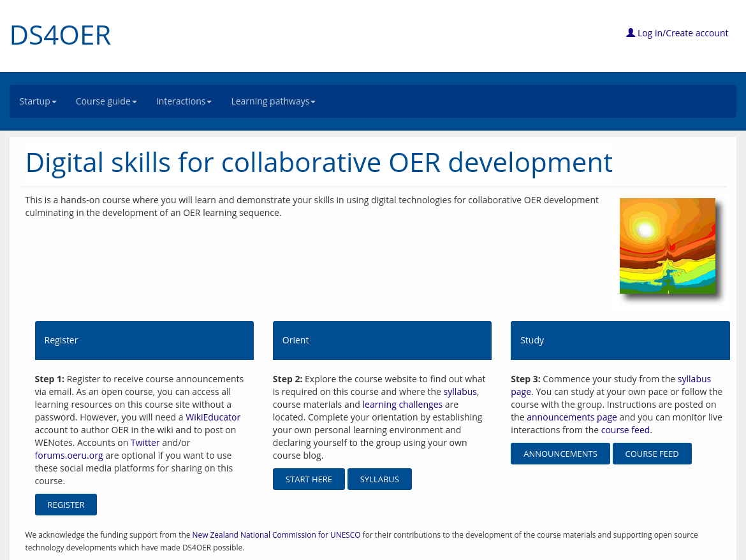Click the ANNOUNCEMENTS button
Image resolution: width=746 pixels, height=560 pixels.
560,454
